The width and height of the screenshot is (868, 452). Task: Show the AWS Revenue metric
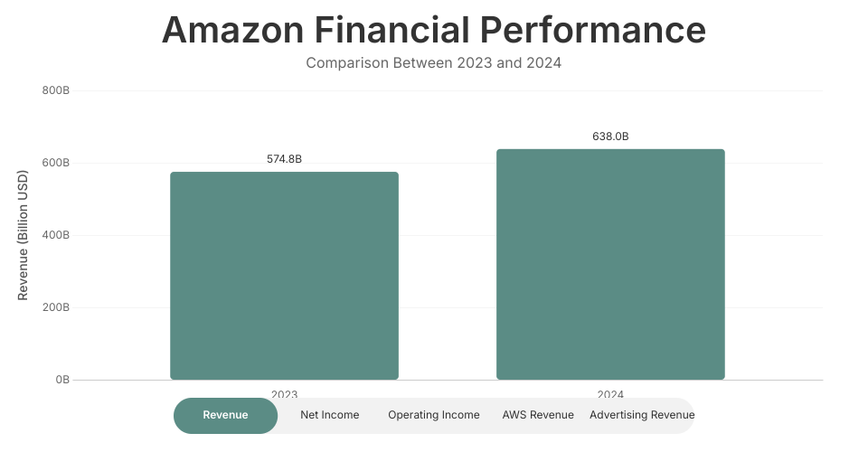[x=538, y=416]
